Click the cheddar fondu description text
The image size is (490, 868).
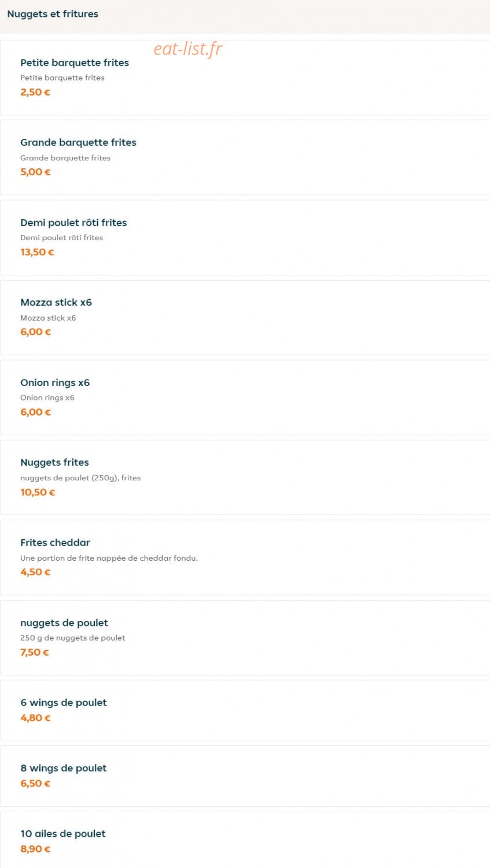(x=109, y=558)
